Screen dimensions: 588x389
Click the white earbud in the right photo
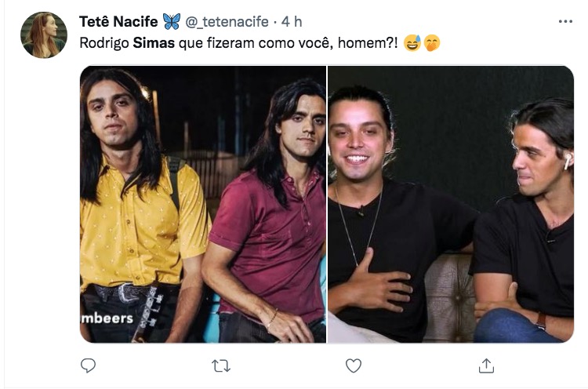[568, 162]
